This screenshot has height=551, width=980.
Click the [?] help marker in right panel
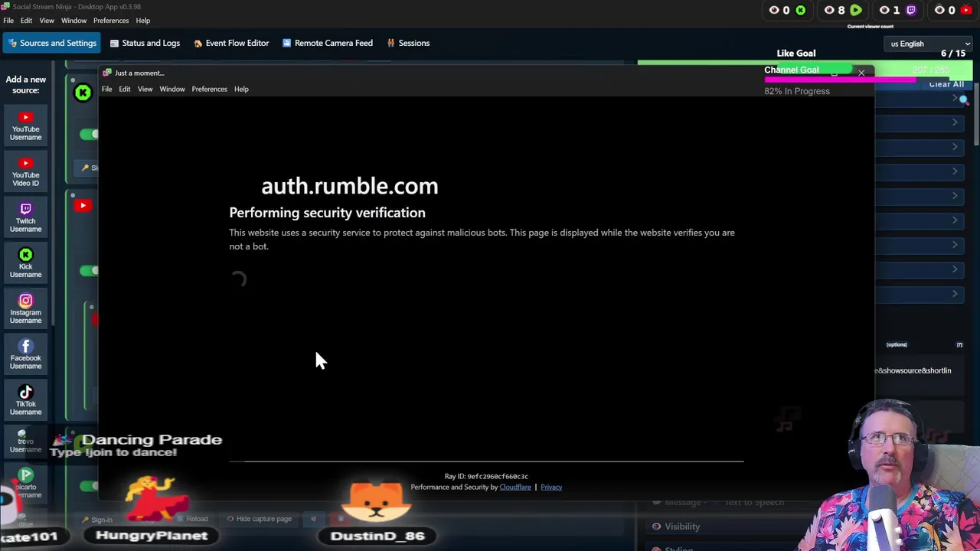(959, 344)
